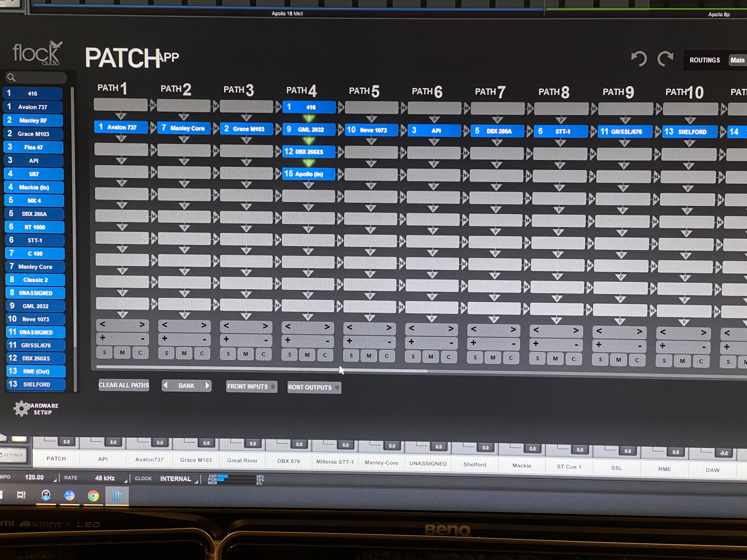The width and height of the screenshot is (747, 560).
Task: Click the search magnifier icon
Action: pos(11,77)
